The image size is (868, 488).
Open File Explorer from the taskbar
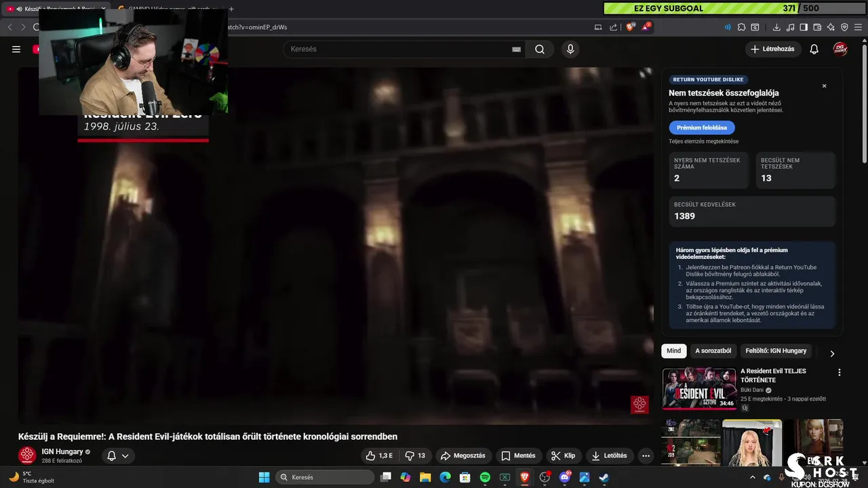[x=425, y=477]
